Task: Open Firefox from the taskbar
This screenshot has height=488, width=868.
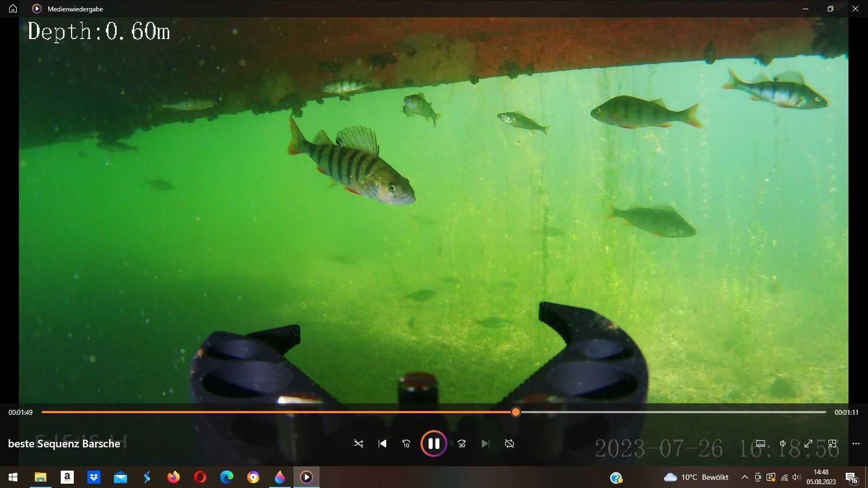Action: (173, 477)
